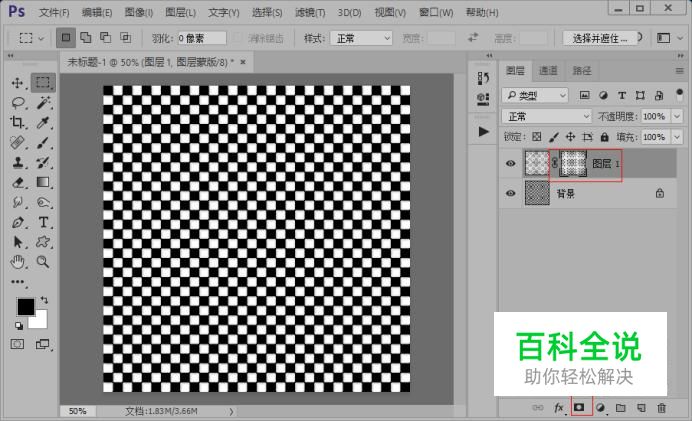Pick the Magic Wand tool
Viewport: 692px width, 421px height.
(43, 103)
